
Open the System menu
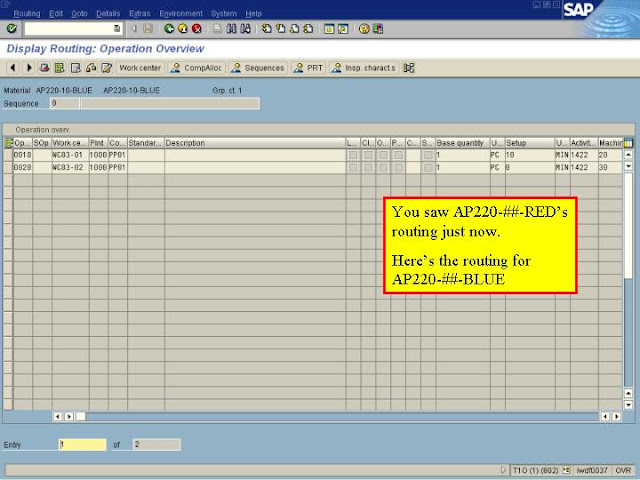tap(224, 13)
